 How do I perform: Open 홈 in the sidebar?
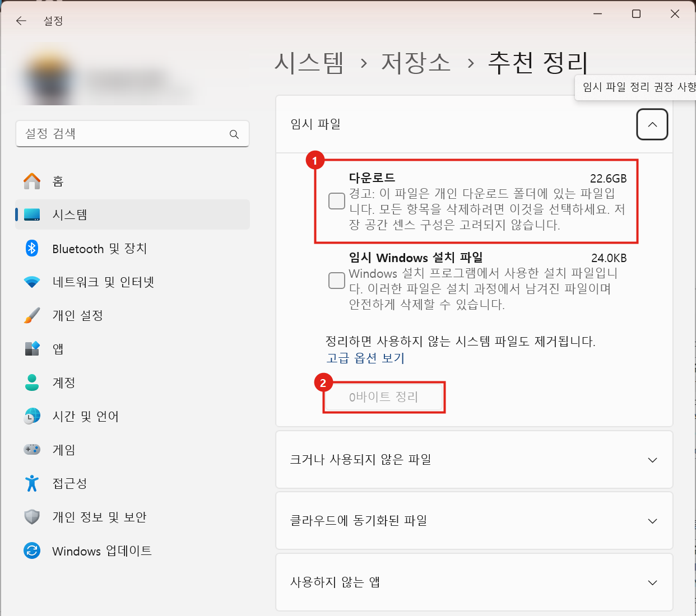pyautogui.click(x=132, y=181)
